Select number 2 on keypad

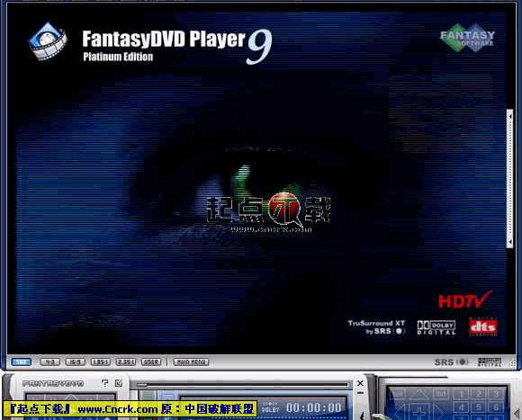[x=479, y=395]
